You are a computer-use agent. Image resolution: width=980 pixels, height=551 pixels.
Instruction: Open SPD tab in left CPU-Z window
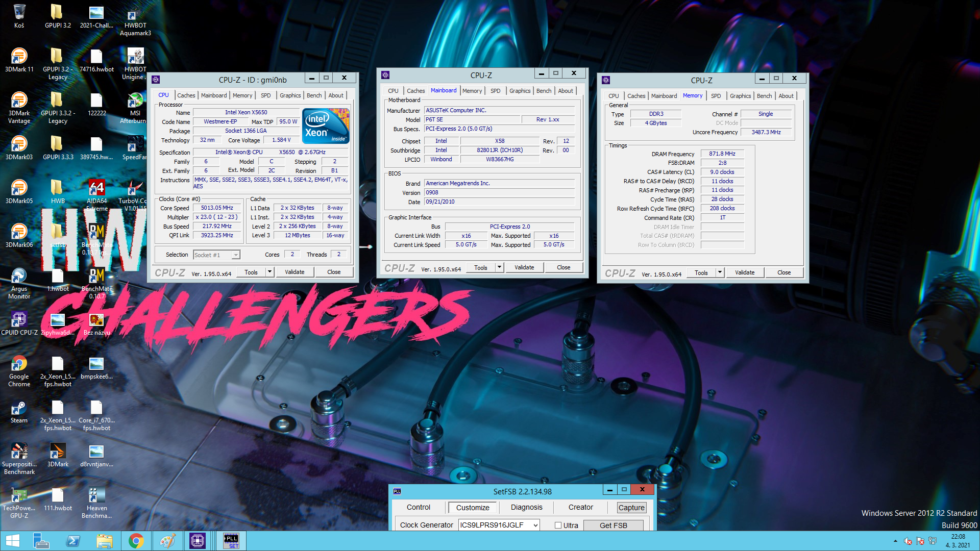point(265,95)
